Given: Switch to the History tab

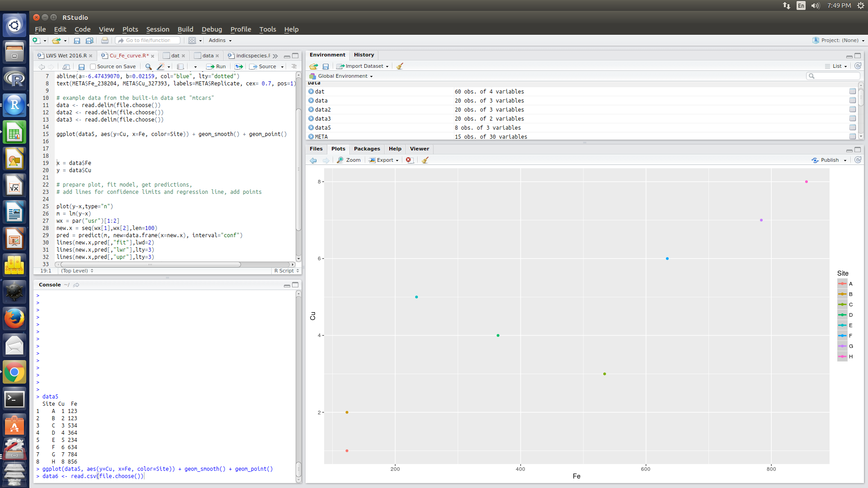Looking at the screenshot, I should [x=364, y=55].
